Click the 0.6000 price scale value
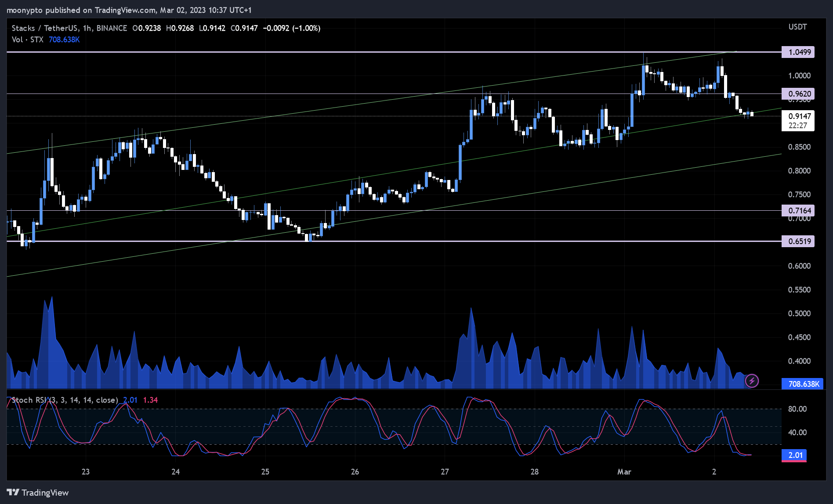Image resolution: width=833 pixels, height=504 pixels. [799, 266]
